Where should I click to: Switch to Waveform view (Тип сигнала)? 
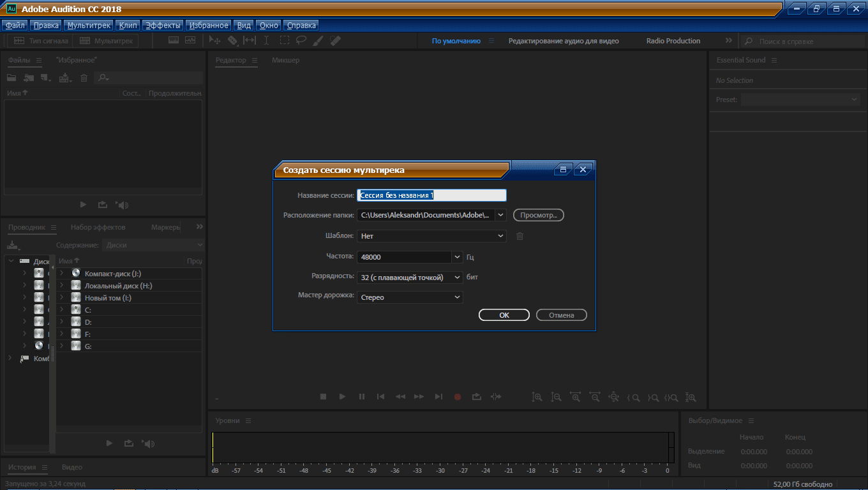coord(40,41)
